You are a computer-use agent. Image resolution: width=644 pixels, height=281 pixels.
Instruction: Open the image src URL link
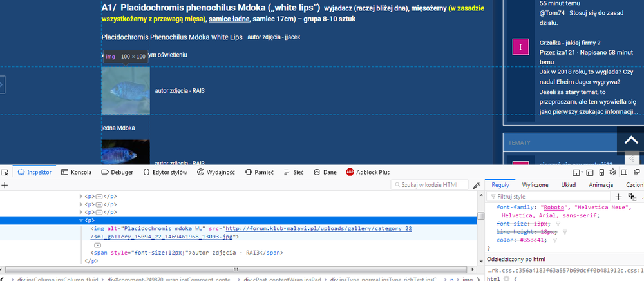(x=318, y=228)
